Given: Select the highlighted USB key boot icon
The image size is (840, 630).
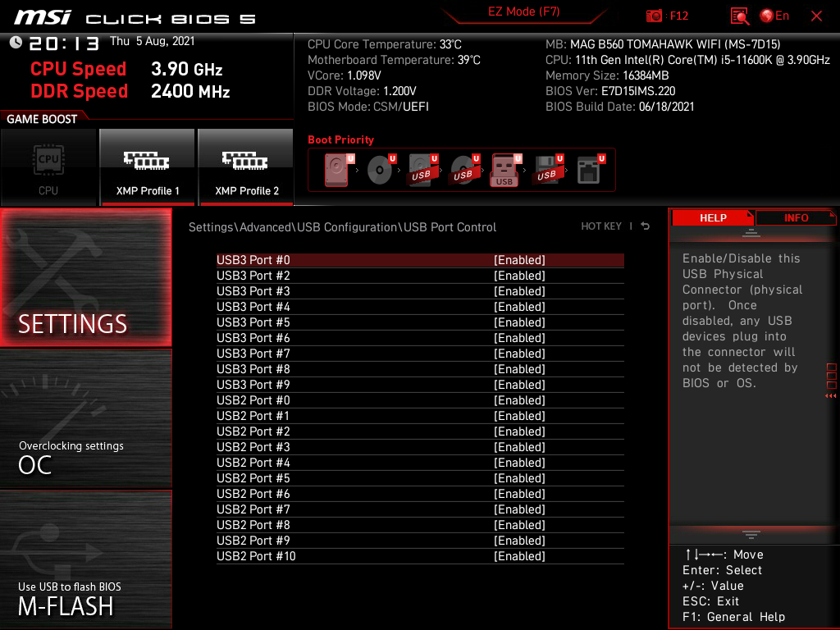Looking at the screenshot, I should (505, 170).
